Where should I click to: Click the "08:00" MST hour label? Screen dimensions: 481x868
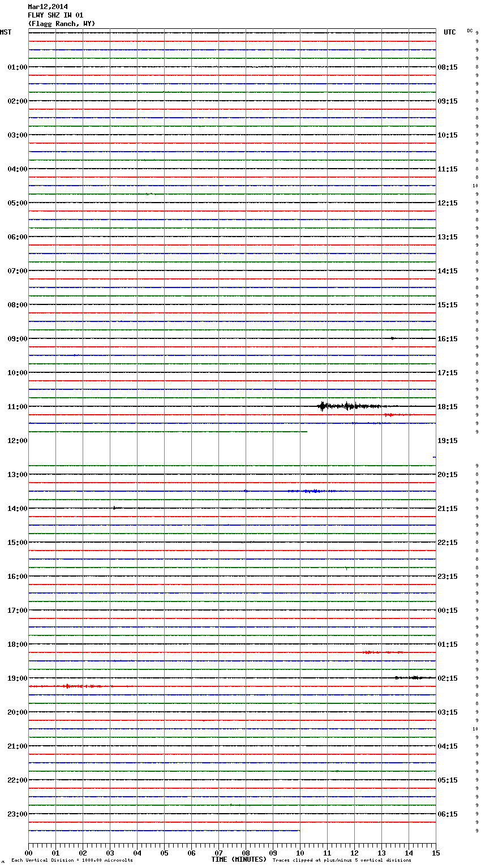(x=17, y=305)
